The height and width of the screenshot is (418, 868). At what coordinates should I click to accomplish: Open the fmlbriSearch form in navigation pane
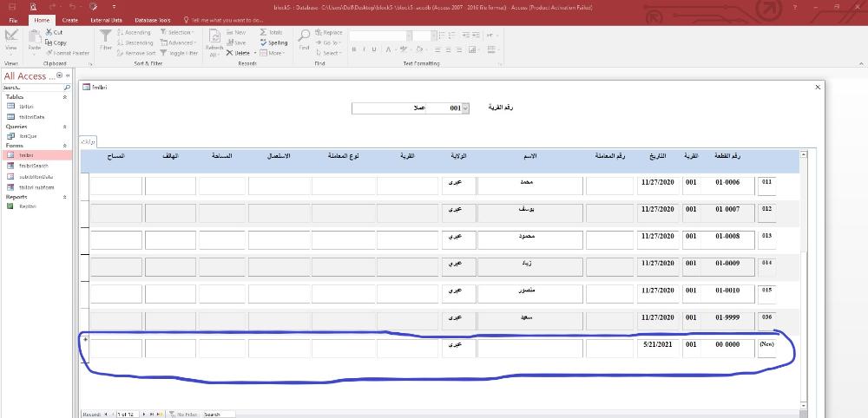pyautogui.click(x=34, y=166)
